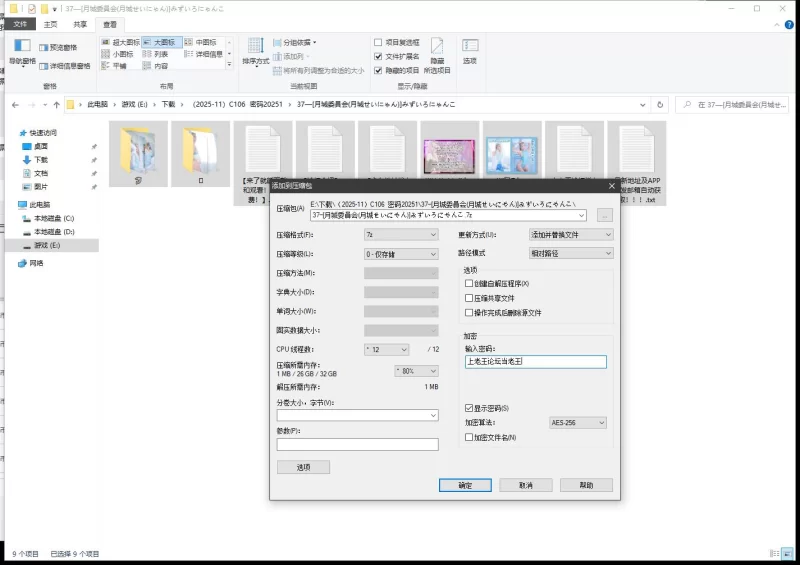Enable create self-extracting archive (创建自解压程序) checkbox
This screenshot has height=565, width=800.
point(469,284)
